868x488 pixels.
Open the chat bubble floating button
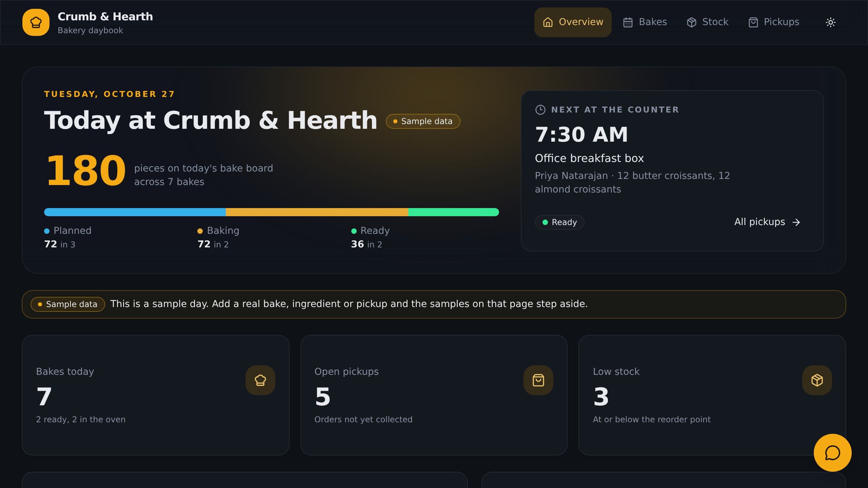click(832, 453)
